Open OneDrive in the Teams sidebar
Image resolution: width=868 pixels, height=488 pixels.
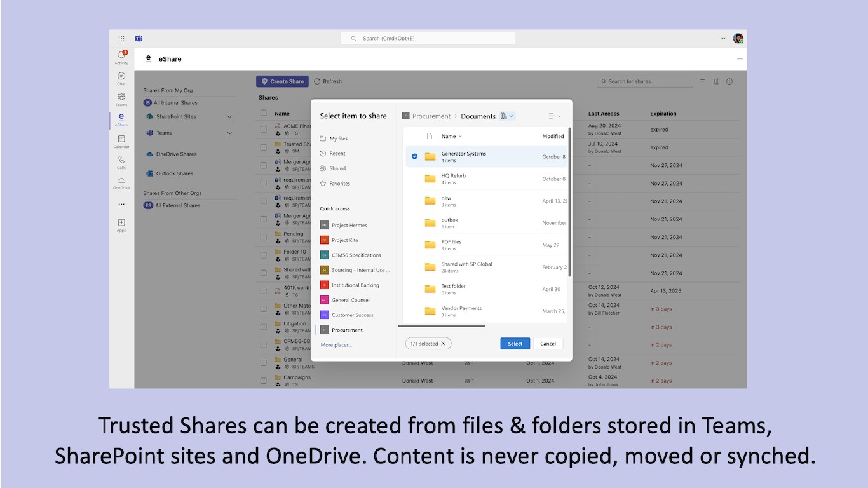point(121,184)
